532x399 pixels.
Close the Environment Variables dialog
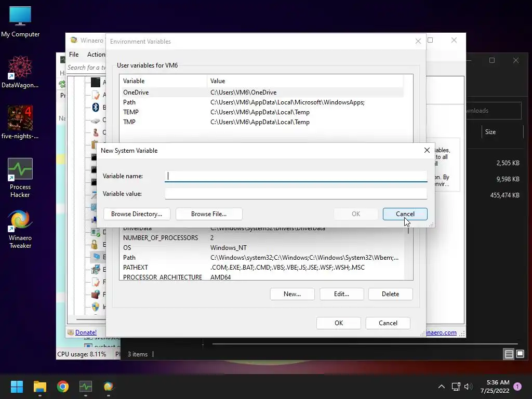(418, 42)
